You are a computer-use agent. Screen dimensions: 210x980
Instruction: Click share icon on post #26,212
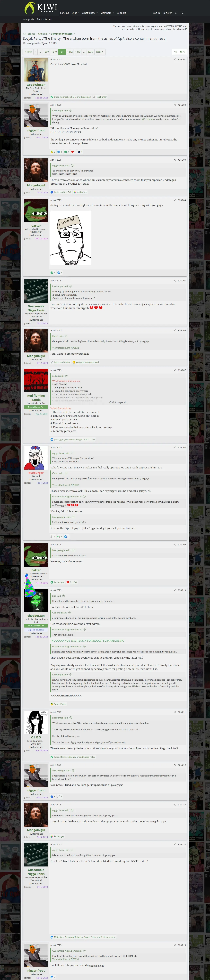tap(175, 765)
